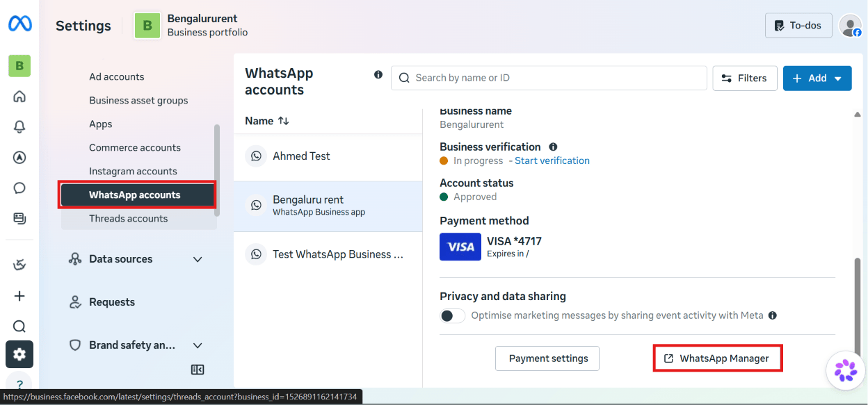Image resolution: width=868 pixels, height=405 pixels.
Task: Click the VISA *4717 payment method text
Action: (x=514, y=241)
